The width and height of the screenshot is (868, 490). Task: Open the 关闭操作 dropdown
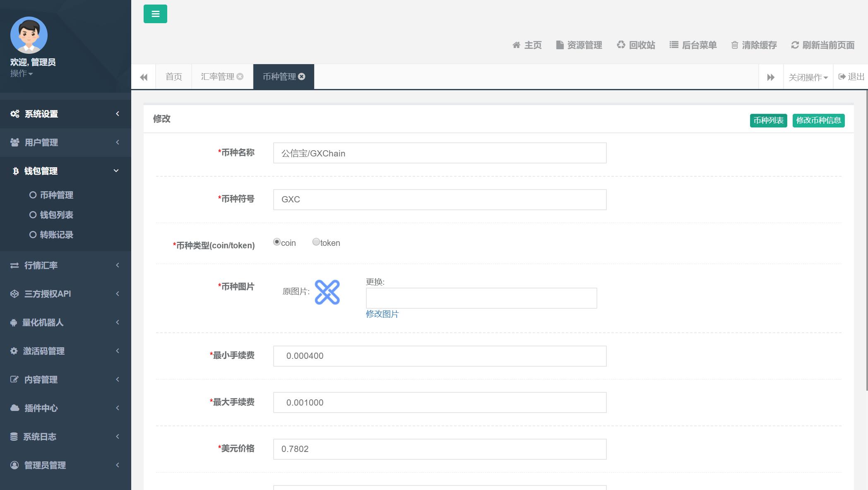[x=808, y=77]
